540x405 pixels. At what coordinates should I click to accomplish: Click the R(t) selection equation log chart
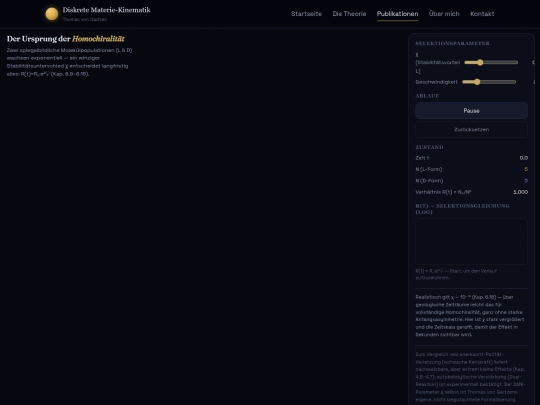click(471, 241)
